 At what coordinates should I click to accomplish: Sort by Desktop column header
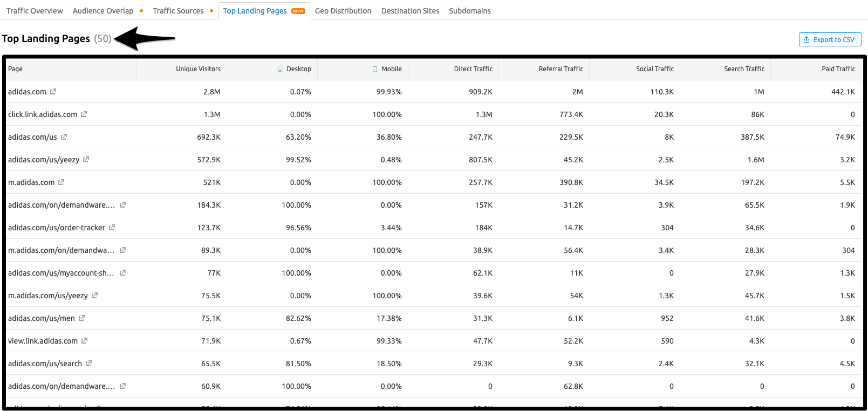[299, 69]
